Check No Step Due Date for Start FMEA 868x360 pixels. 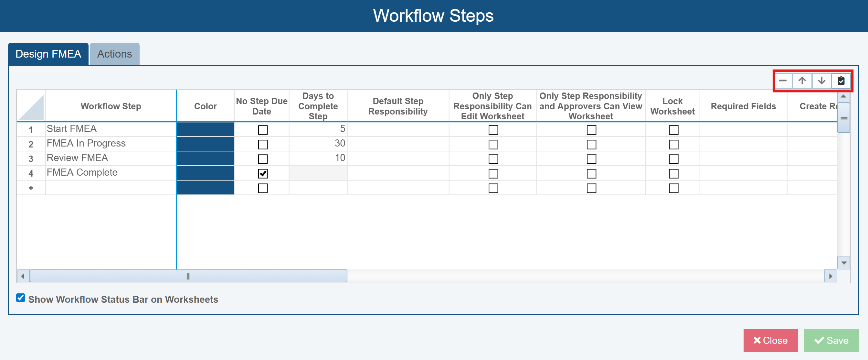point(262,130)
